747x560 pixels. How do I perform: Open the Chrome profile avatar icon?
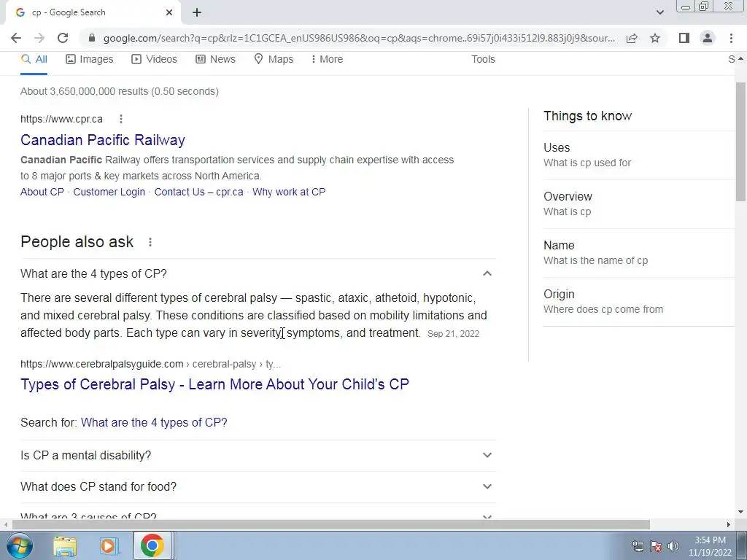708,38
